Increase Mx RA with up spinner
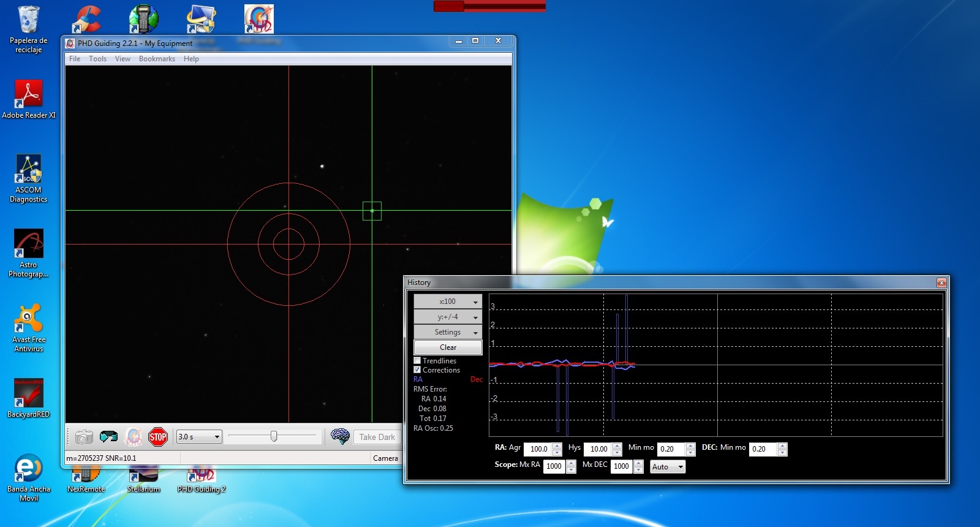This screenshot has height=527, width=980. (x=571, y=463)
